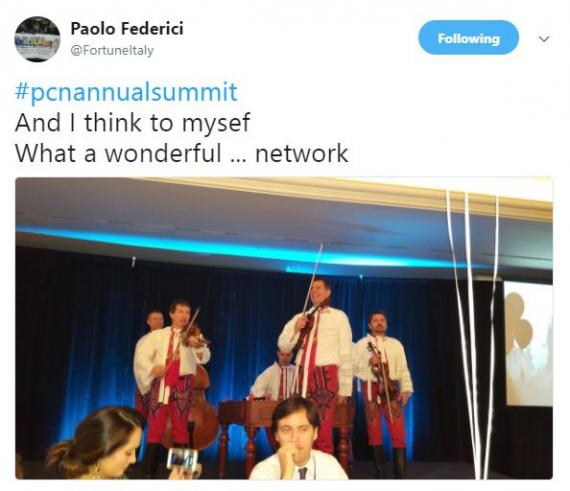Click the man in tie in foreground
The image size is (570, 491).
pyautogui.click(x=297, y=440)
